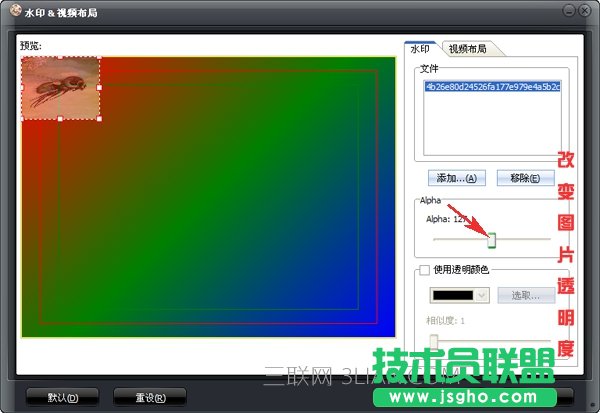Open the 视频布局 tab
Image resolution: width=600 pixels, height=413 pixels.
[468, 49]
